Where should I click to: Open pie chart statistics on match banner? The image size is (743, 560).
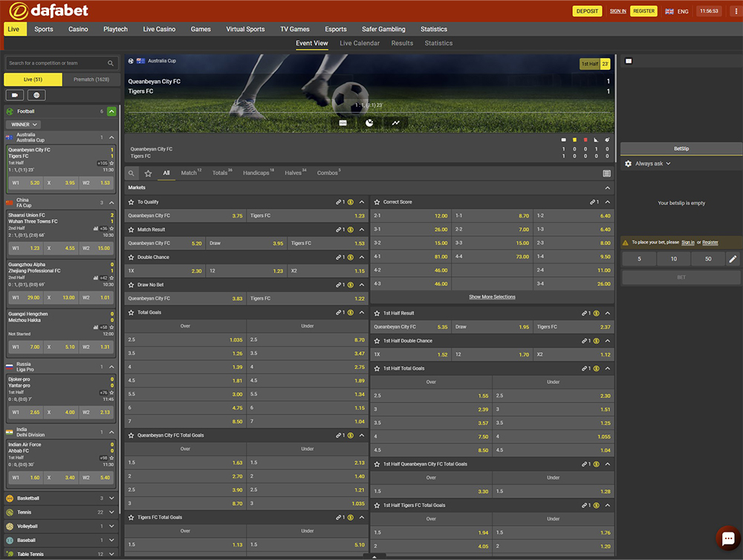point(369,123)
